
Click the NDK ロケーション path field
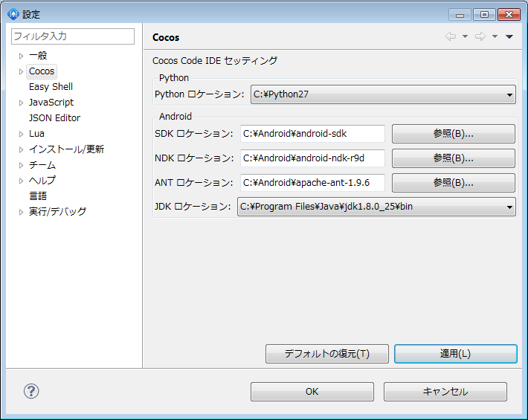pos(312,158)
